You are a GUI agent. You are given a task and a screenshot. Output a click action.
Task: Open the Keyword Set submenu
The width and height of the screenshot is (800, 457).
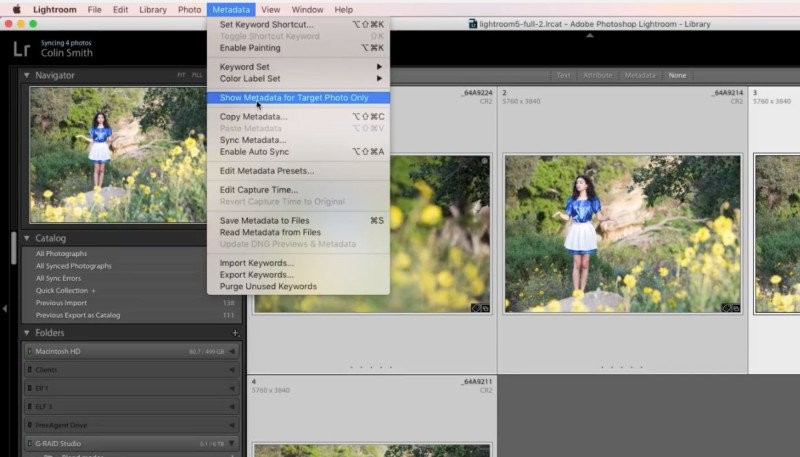coord(298,67)
